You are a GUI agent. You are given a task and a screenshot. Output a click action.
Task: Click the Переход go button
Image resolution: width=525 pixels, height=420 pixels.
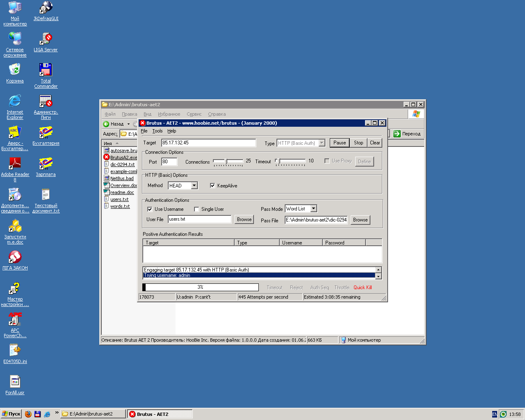pos(407,134)
